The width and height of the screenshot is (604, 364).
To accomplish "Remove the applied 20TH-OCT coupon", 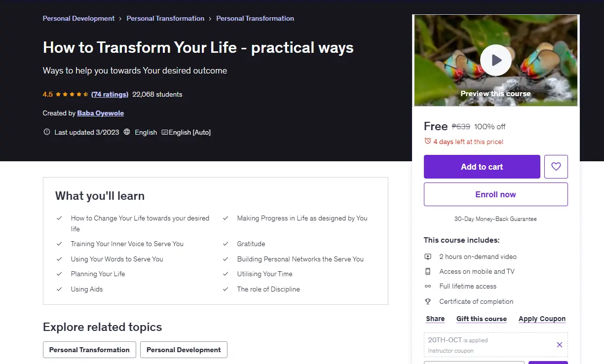I will [559, 345].
